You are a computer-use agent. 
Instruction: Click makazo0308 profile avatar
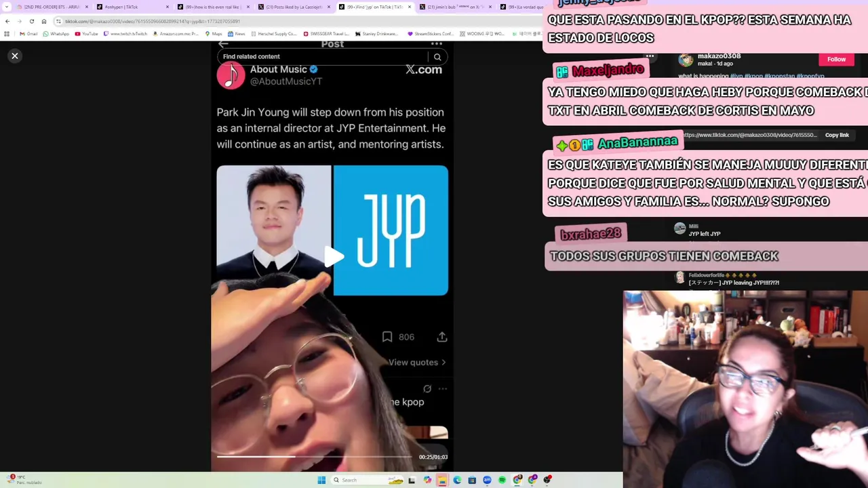pyautogui.click(x=686, y=60)
